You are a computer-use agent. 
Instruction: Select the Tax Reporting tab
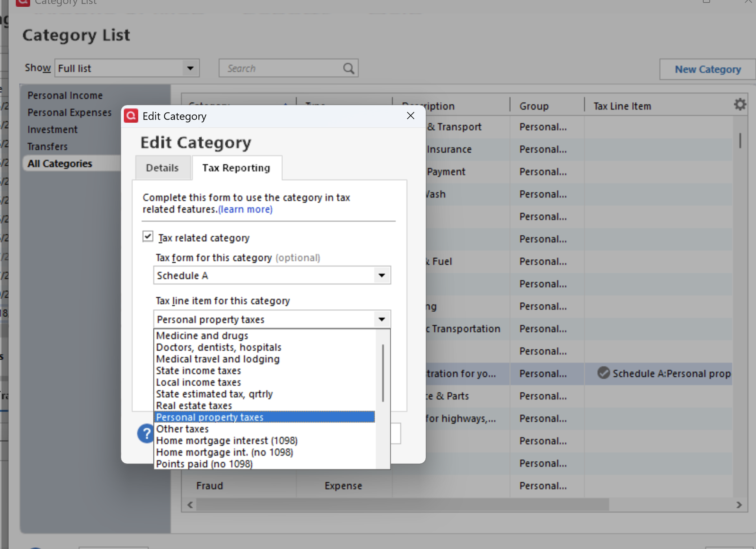(x=236, y=168)
